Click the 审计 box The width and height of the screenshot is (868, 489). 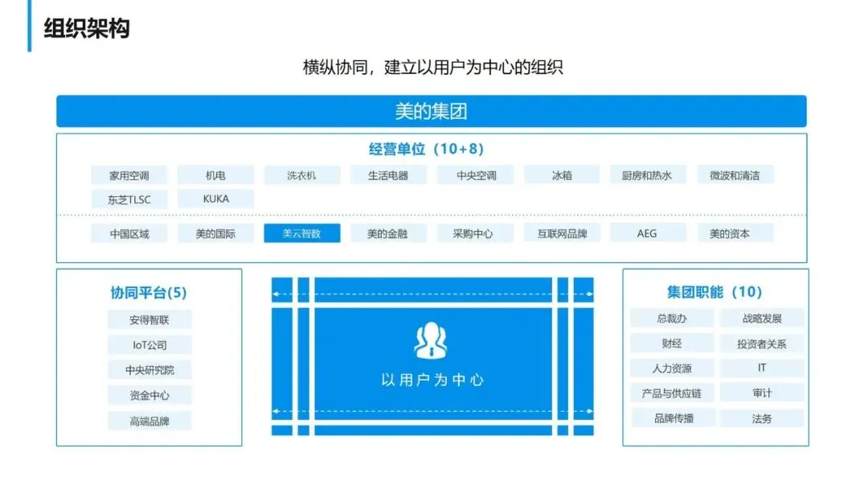(x=762, y=392)
